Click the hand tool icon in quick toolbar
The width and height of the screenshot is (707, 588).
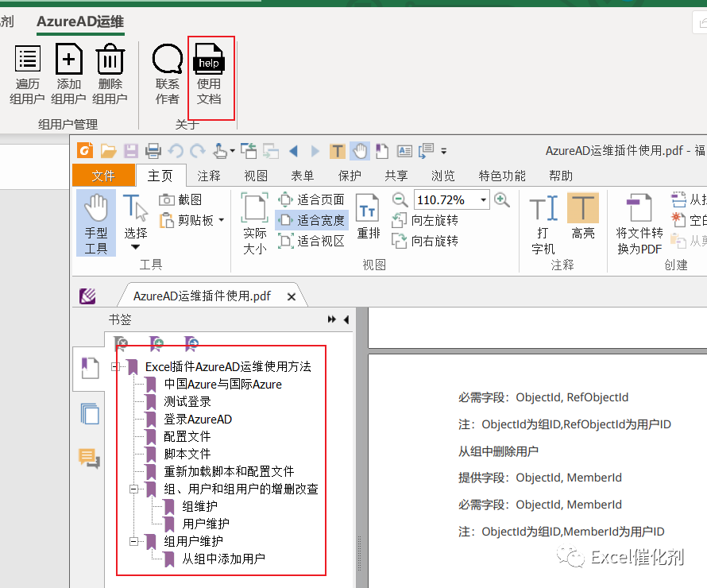[361, 151]
